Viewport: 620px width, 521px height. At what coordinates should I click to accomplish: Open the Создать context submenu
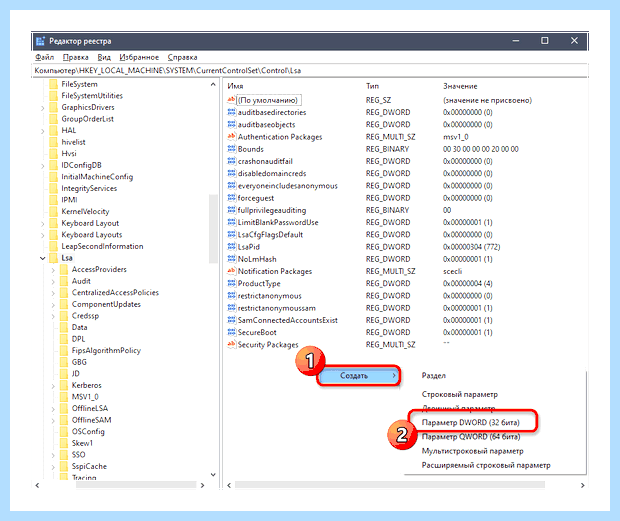pos(358,376)
